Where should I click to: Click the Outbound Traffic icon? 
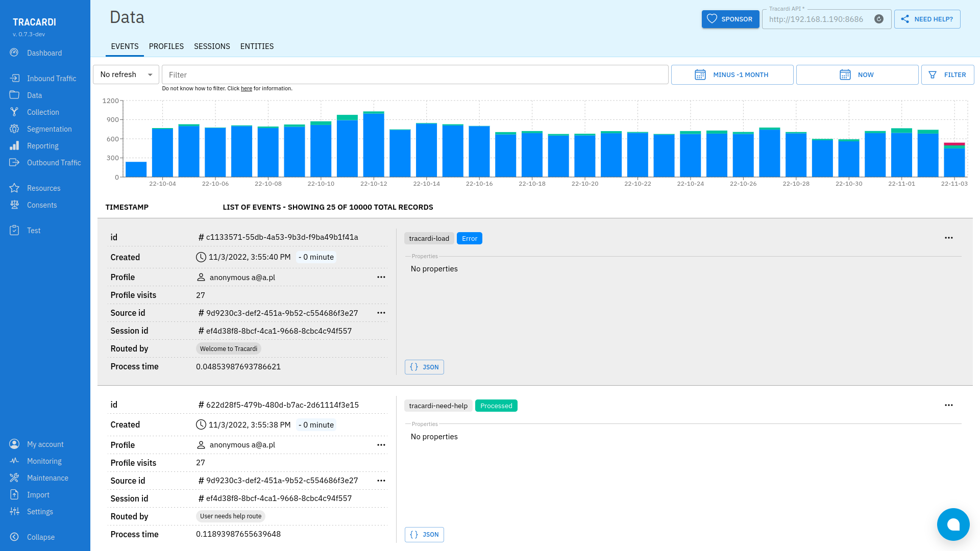[x=14, y=162]
